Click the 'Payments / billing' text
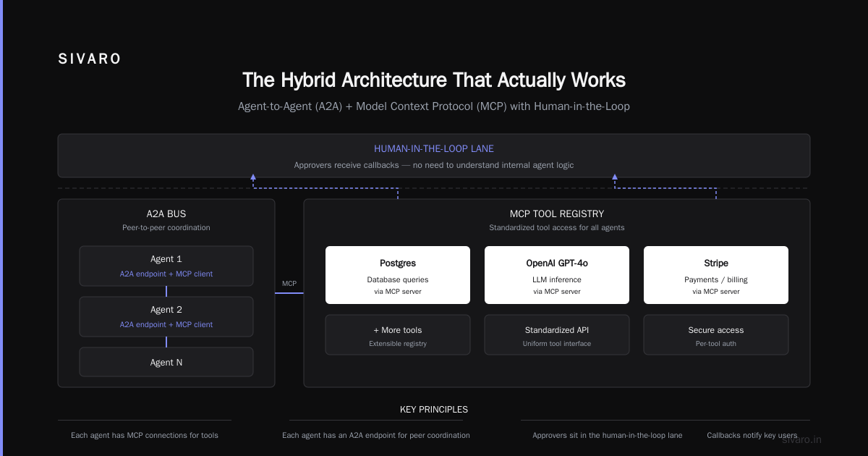Screen dimensions: 868x456 (716, 279)
